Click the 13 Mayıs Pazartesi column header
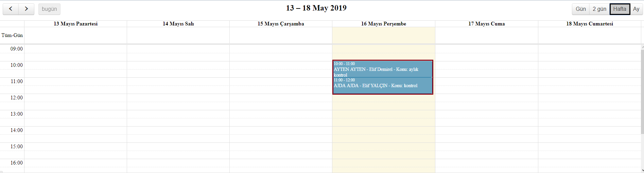644x173 pixels. (75, 24)
